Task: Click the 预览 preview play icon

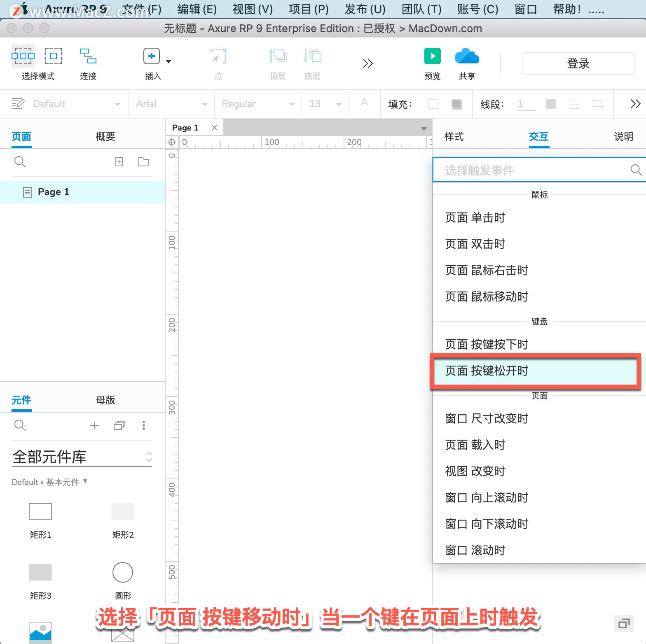Action: (x=433, y=56)
